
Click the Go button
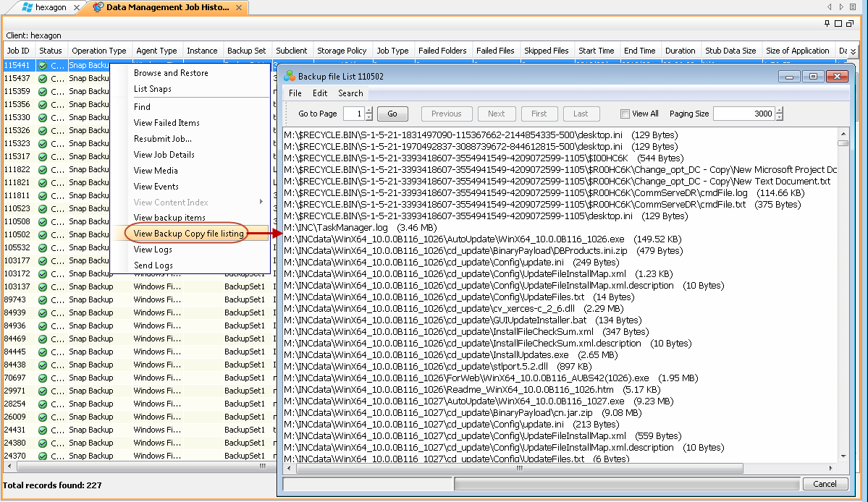(x=392, y=114)
